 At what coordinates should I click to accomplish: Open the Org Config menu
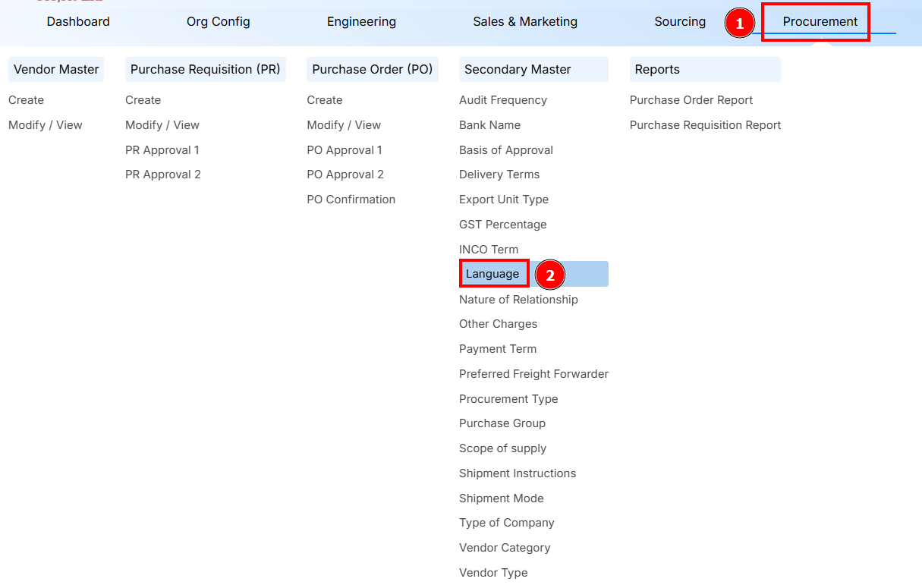[x=218, y=22]
